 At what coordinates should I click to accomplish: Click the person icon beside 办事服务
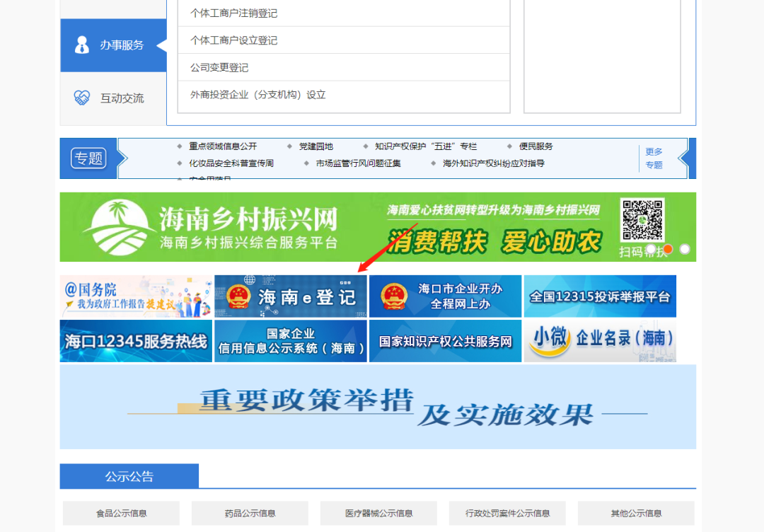(x=82, y=45)
